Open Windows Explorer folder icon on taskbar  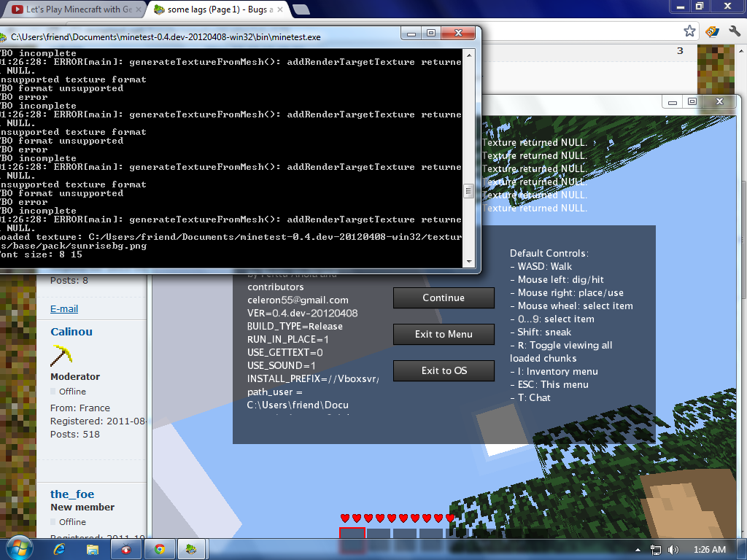coord(93,550)
